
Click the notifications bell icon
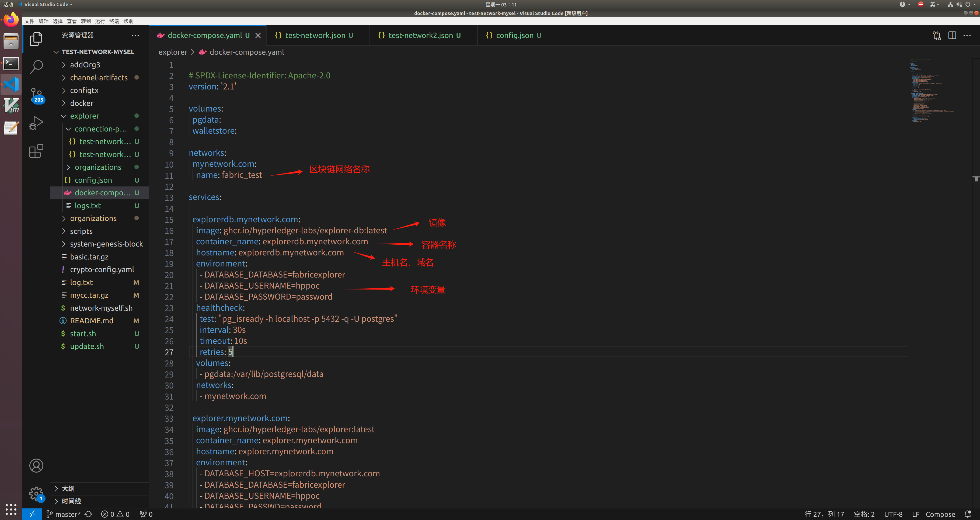(968, 514)
